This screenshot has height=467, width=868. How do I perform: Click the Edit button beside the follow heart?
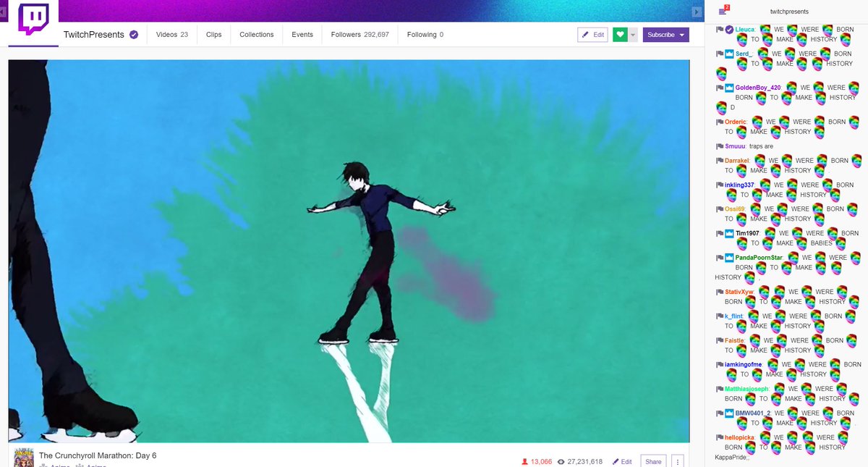click(593, 35)
